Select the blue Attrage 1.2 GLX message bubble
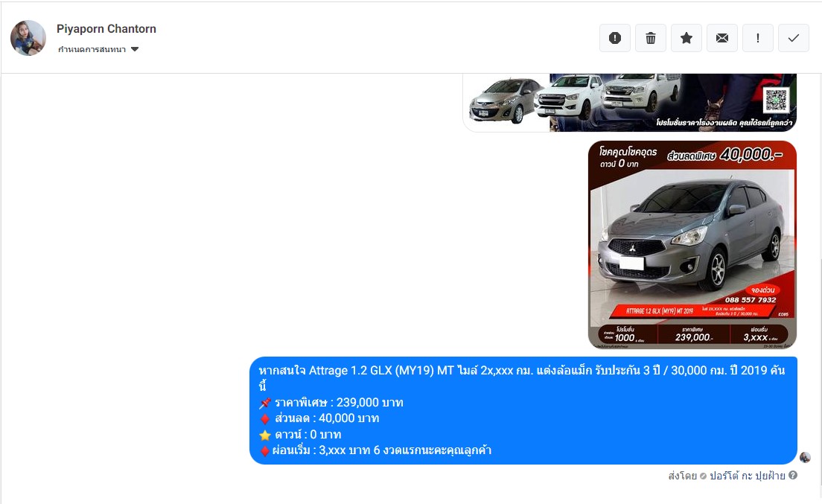 pos(523,410)
